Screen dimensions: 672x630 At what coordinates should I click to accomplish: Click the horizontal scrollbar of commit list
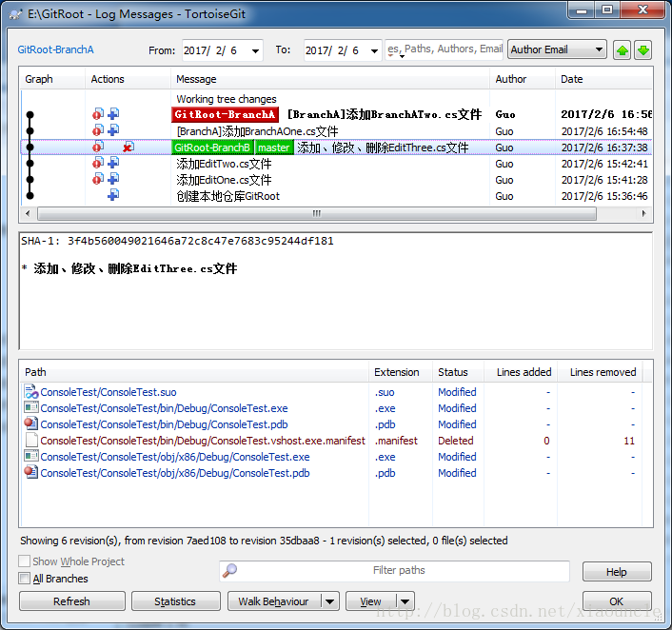point(316,213)
